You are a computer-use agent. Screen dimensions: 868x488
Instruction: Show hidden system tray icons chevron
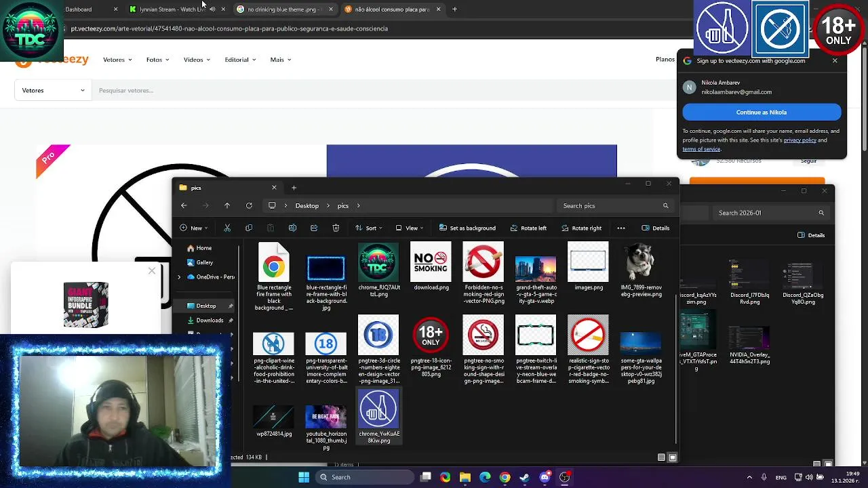[749, 477]
